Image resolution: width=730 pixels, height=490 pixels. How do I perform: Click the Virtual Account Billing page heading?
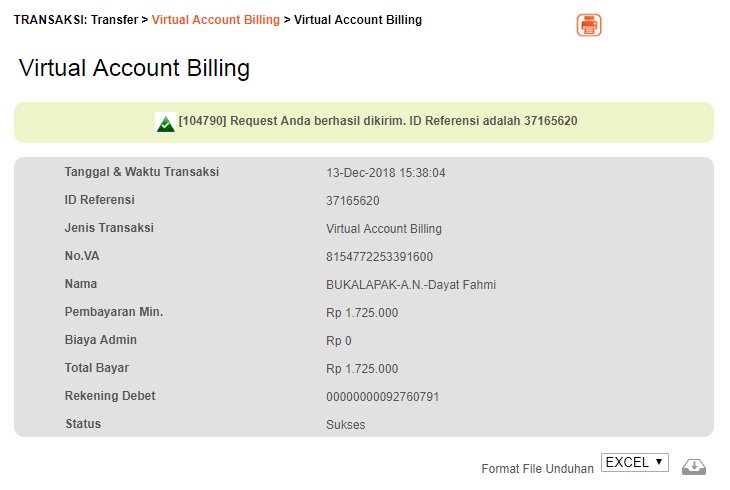coord(135,68)
